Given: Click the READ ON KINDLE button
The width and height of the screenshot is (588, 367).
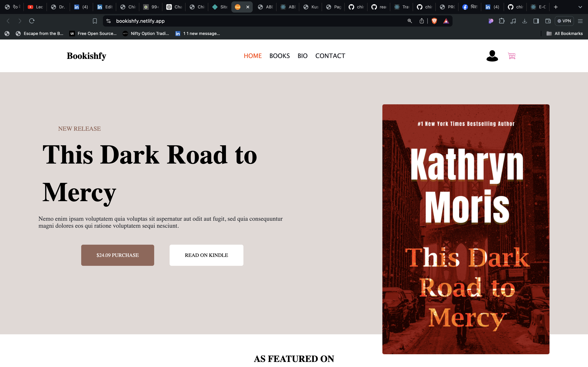Looking at the screenshot, I should (206, 255).
